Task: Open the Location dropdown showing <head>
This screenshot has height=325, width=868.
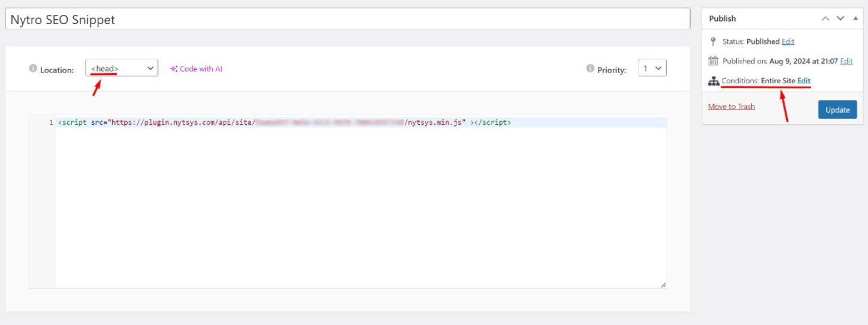Action: click(x=122, y=68)
